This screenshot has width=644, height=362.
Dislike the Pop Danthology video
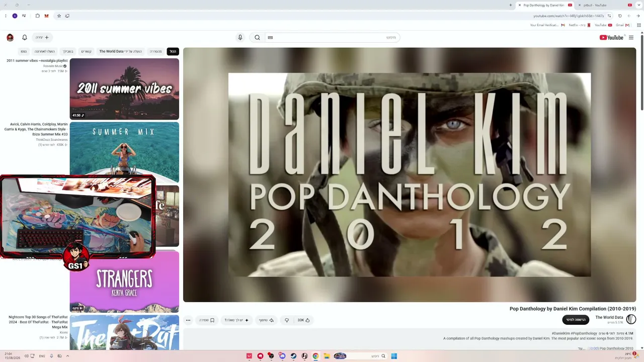[x=287, y=320]
